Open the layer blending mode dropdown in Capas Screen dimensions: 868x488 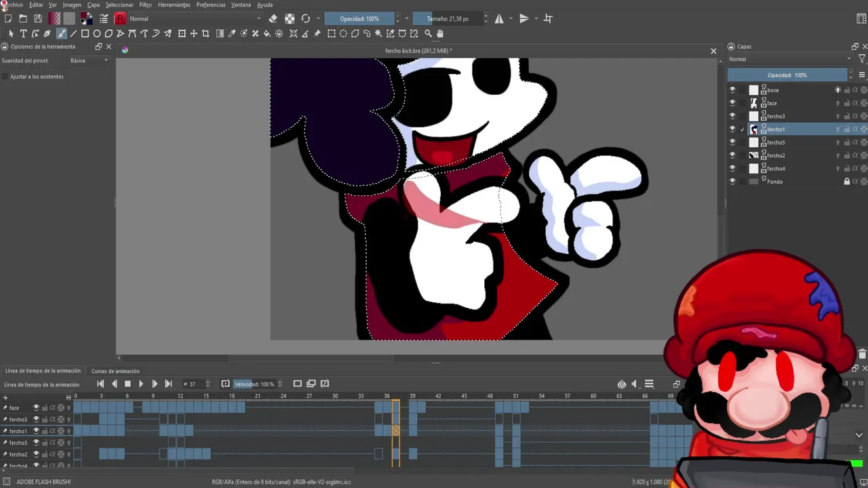[790, 59]
